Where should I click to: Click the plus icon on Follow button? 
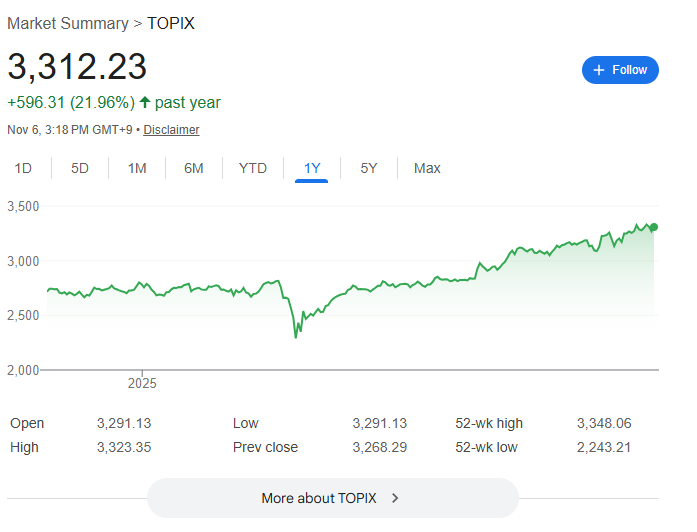599,70
